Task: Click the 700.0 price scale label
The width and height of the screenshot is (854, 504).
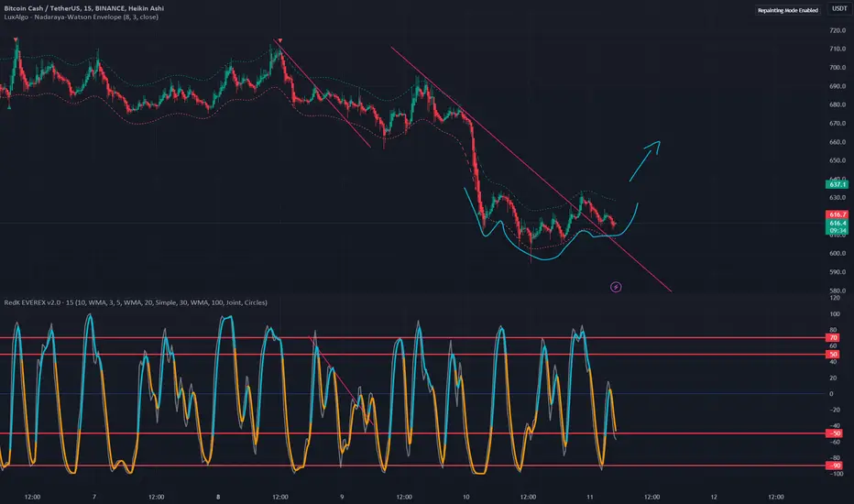Action: pos(838,68)
